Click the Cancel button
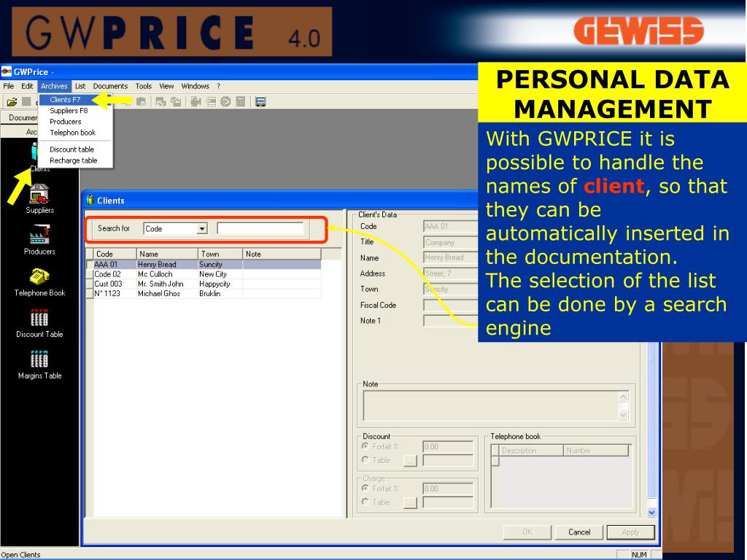The height and width of the screenshot is (560, 747). click(x=579, y=532)
